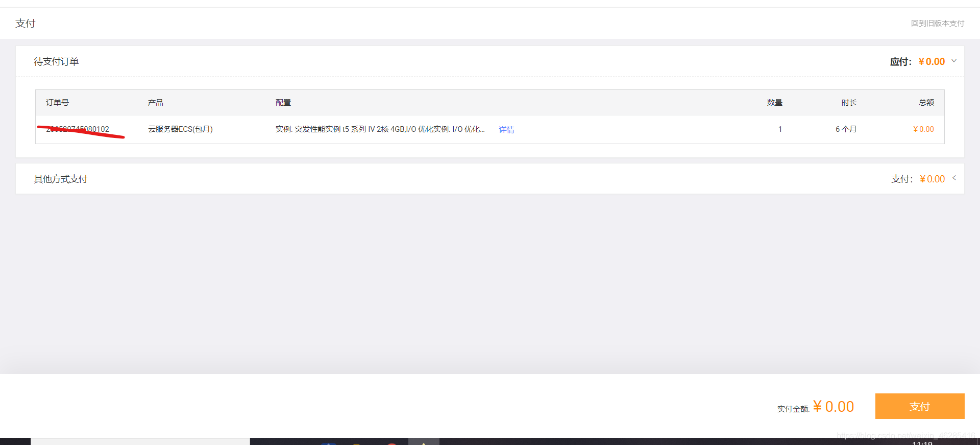Screen dimensions: 980x445
Task: Select the 其他方式支付 heading
Action: [x=61, y=179]
